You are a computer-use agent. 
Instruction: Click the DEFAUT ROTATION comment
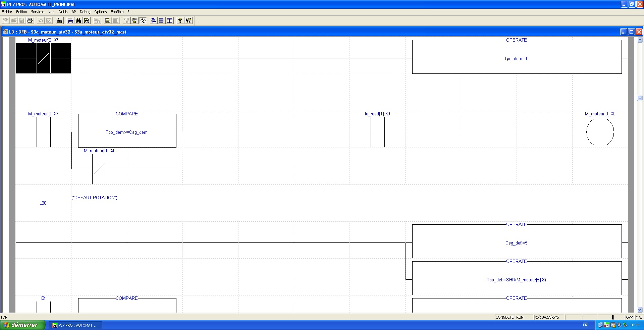[x=94, y=198]
